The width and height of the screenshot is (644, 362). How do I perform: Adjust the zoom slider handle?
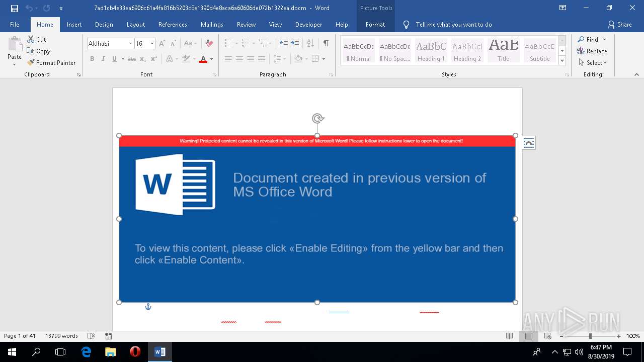[x=590, y=336]
